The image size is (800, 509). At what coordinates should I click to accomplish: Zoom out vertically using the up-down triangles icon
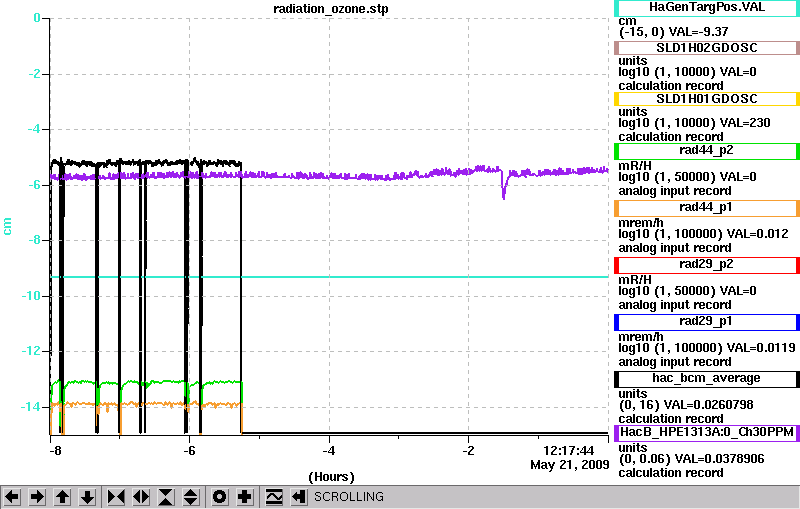191,497
